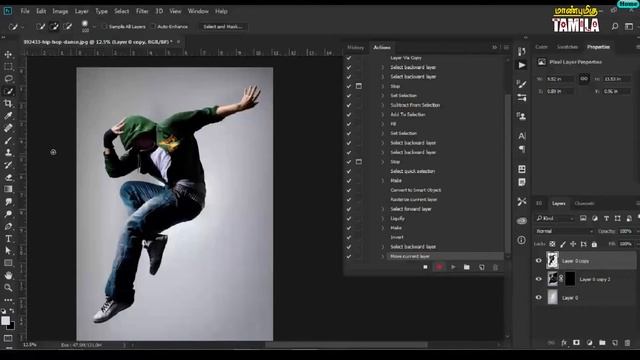This screenshot has width=640, height=360.
Task: Toggle the lock transparent pixels option
Action: (552, 244)
